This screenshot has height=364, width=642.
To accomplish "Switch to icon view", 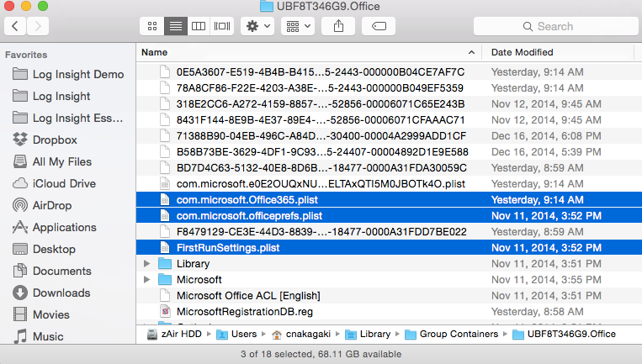I will pos(152,27).
